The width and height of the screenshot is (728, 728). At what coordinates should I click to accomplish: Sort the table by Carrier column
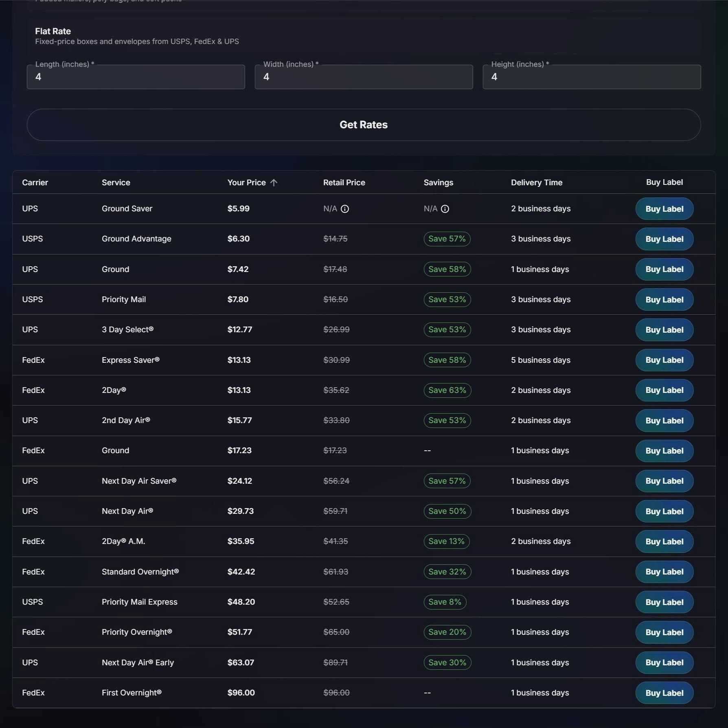(35, 182)
